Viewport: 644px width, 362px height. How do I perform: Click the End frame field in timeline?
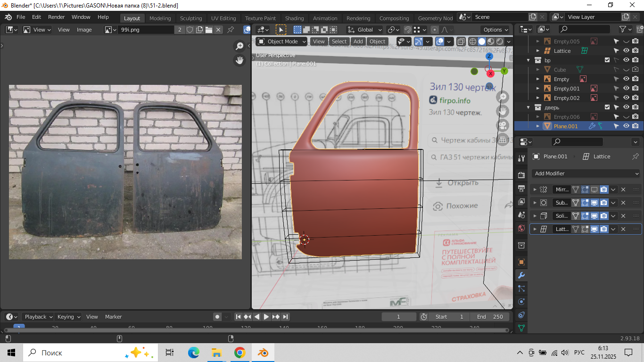pos(490,317)
